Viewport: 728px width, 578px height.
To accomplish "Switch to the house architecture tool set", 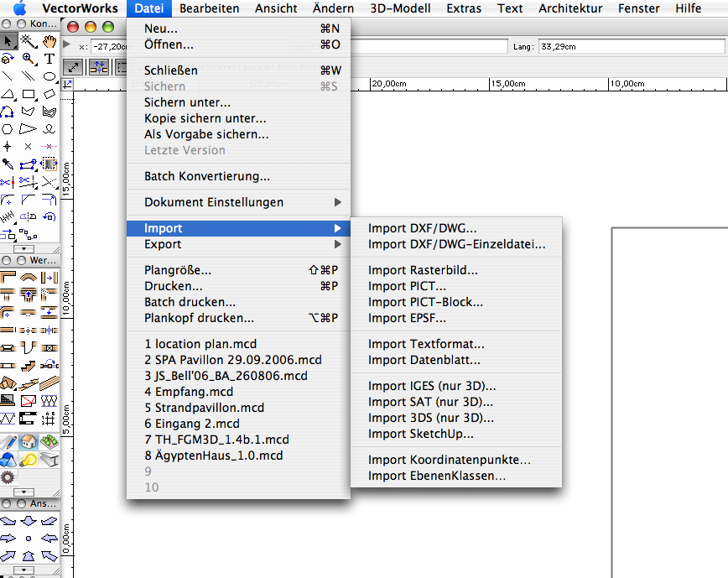I will coord(29,441).
